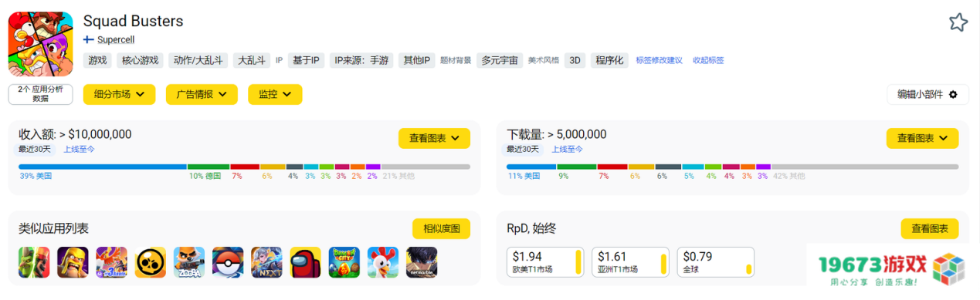This screenshot has width=980, height=300.
Task: Click the 3D art style tag
Action: pyautogui.click(x=575, y=60)
